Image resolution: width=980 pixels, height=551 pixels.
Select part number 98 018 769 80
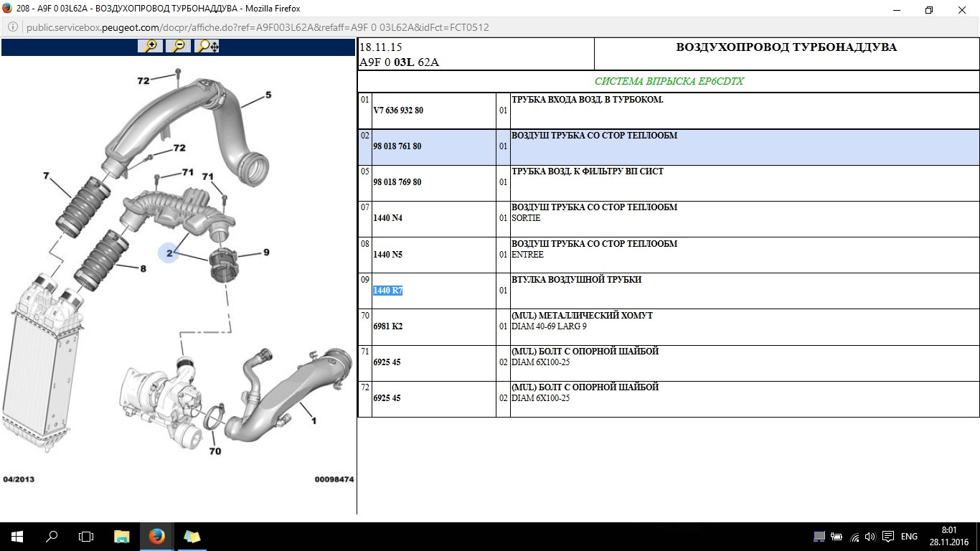point(397,182)
